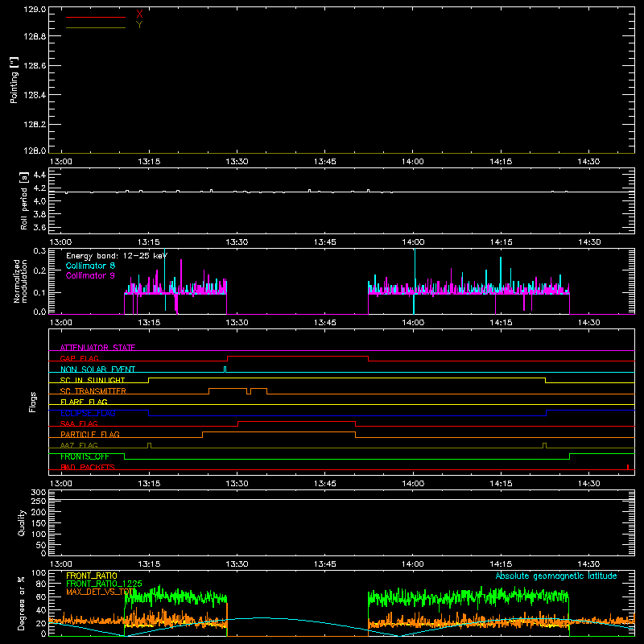Click the blue 'ECLIPSE_FLAG' label
This screenshot has height=644, width=644.
pyautogui.click(x=88, y=413)
